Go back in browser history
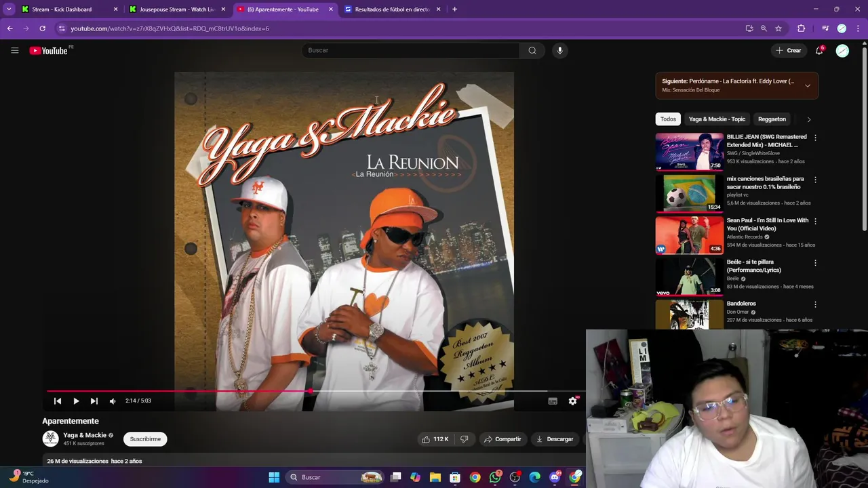Screen dimensions: 868x488 click(9, 28)
